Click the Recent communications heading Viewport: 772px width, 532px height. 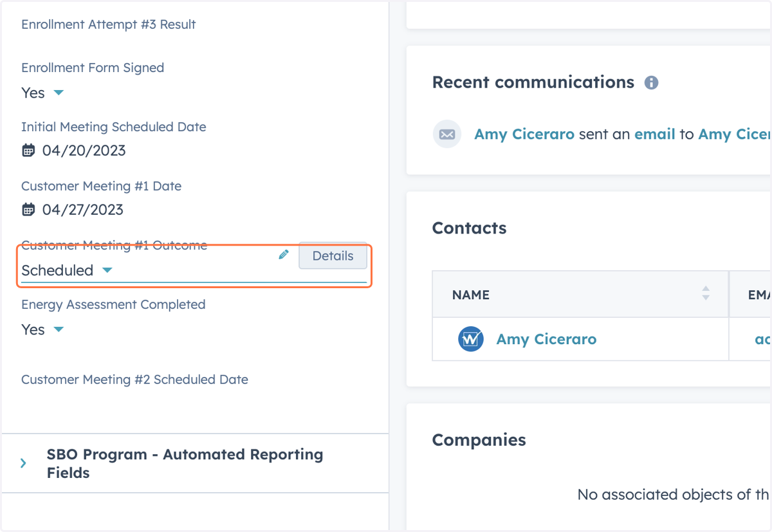click(533, 82)
